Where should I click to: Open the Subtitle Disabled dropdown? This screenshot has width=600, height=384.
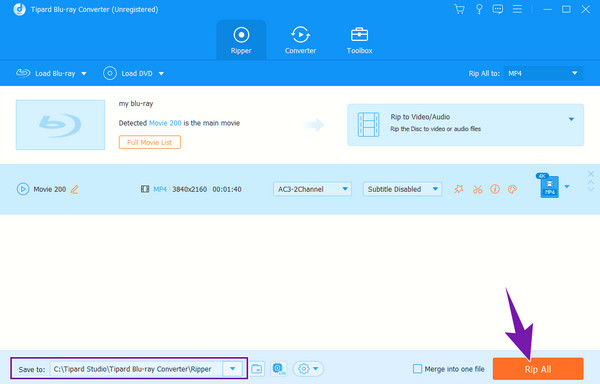[402, 189]
